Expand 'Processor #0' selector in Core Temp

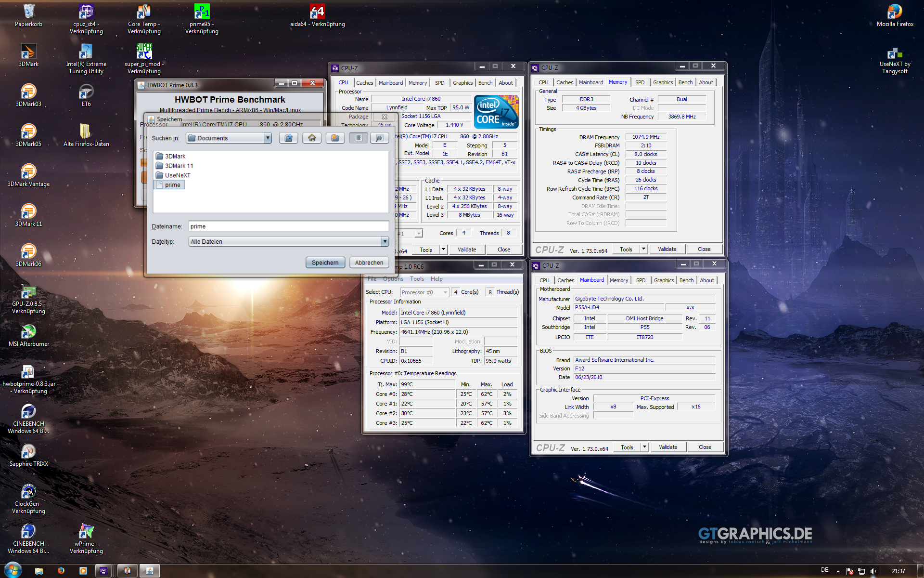coord(445,292)
